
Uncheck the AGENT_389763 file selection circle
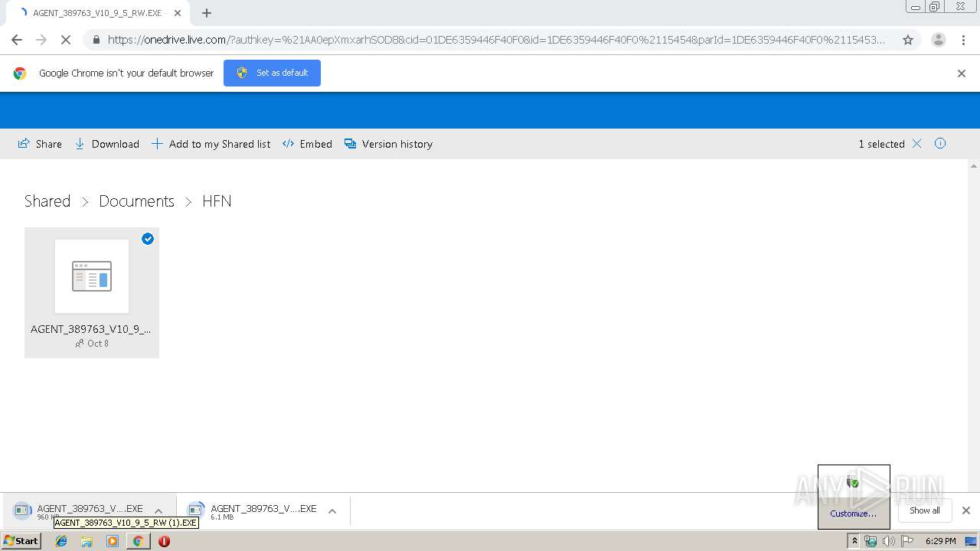148,239
